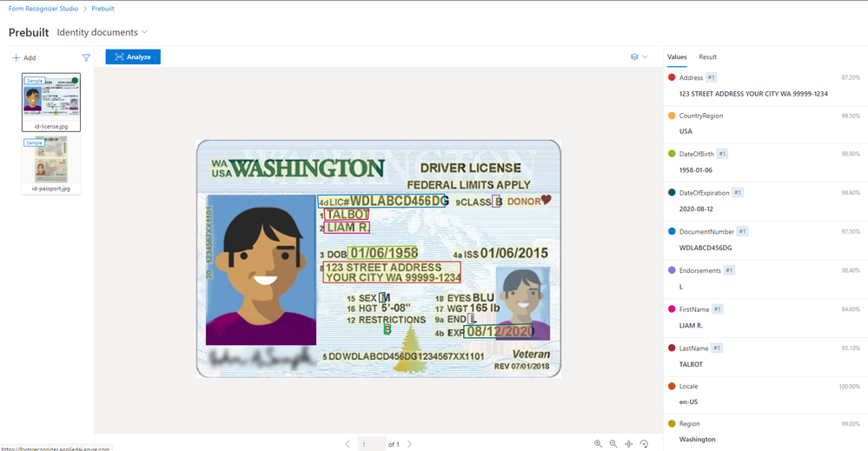Select the 1958-01-06 date value

point(696,170)
